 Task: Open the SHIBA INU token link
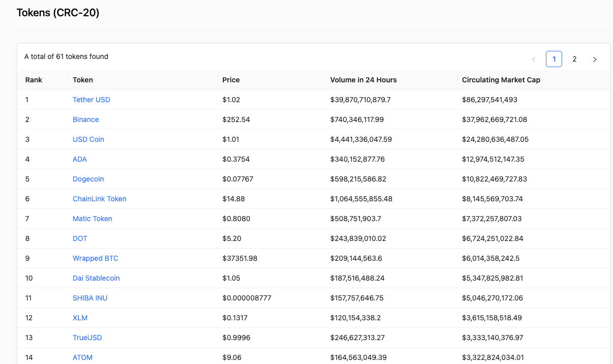tap(90, 298)
